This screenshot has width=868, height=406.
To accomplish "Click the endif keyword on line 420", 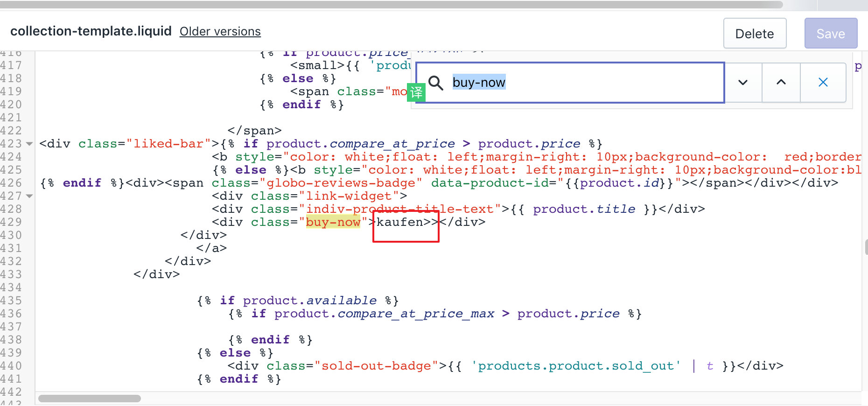I will click(x=302, y=105).
